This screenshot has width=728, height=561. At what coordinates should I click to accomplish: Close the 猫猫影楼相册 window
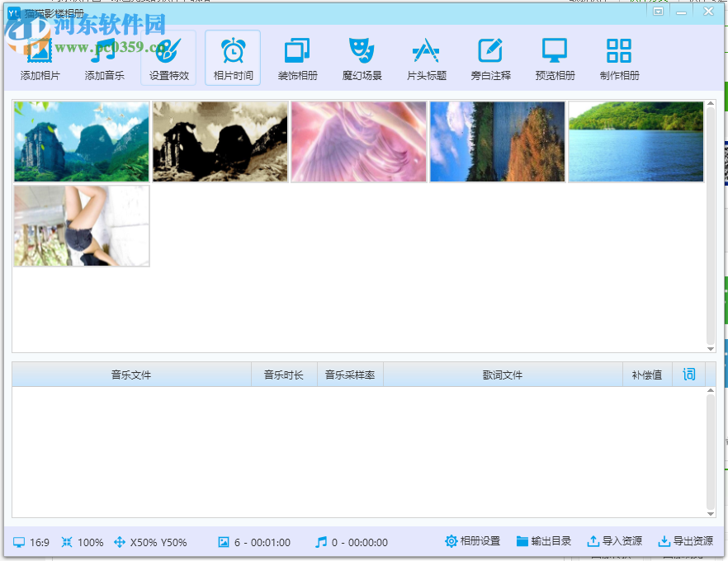click(x=708, y=12)
